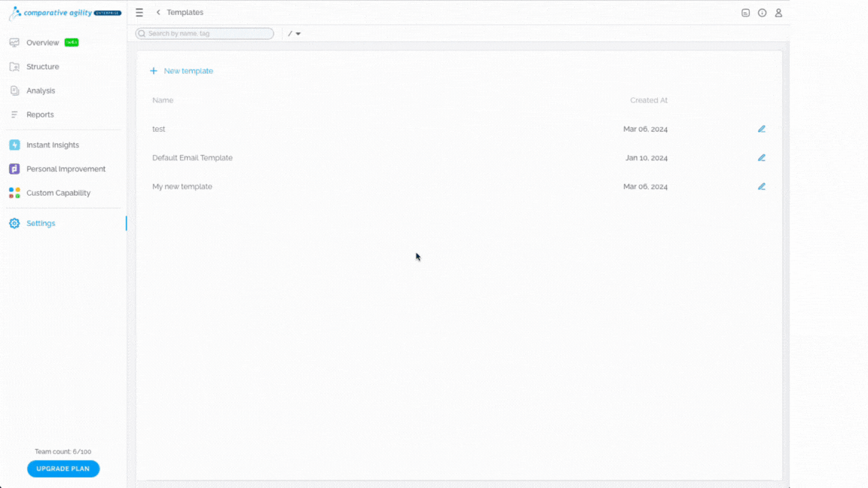Edit the test template pencil icon
This screenshot has height=488, width=868.
click(762, 129)
